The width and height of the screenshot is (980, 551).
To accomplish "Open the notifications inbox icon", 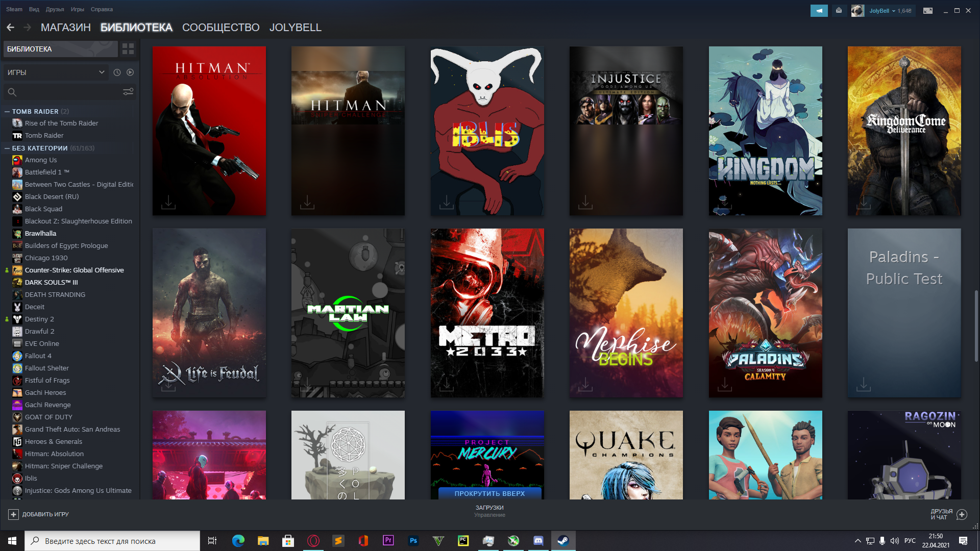I will click(x=839, y=10).
